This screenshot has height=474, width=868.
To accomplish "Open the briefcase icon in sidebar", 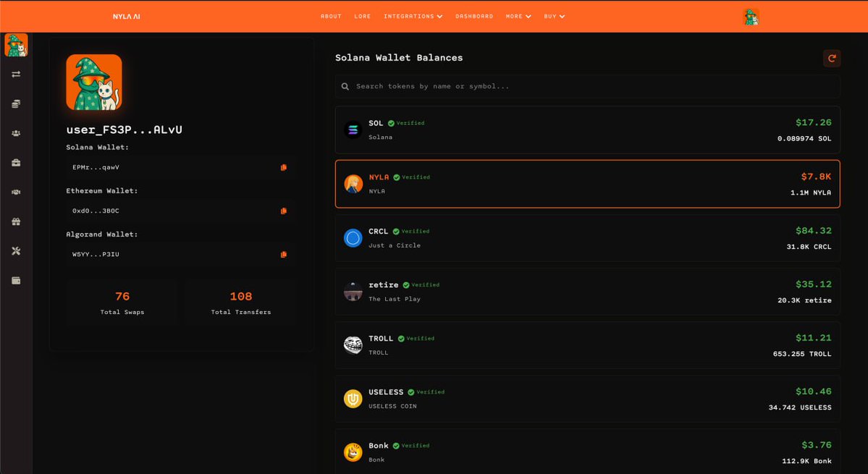I will click(x=16, y=163).
